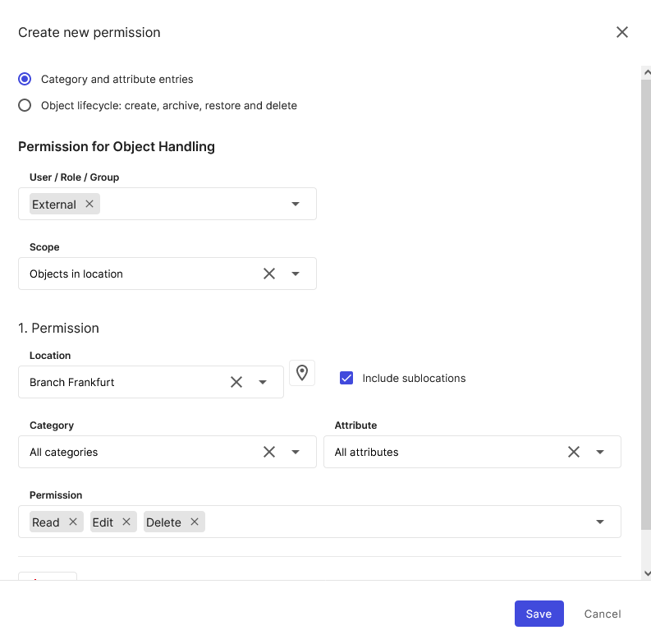Expand the Permission dropdown list
The image size is (651, 644).
point(600,522)
